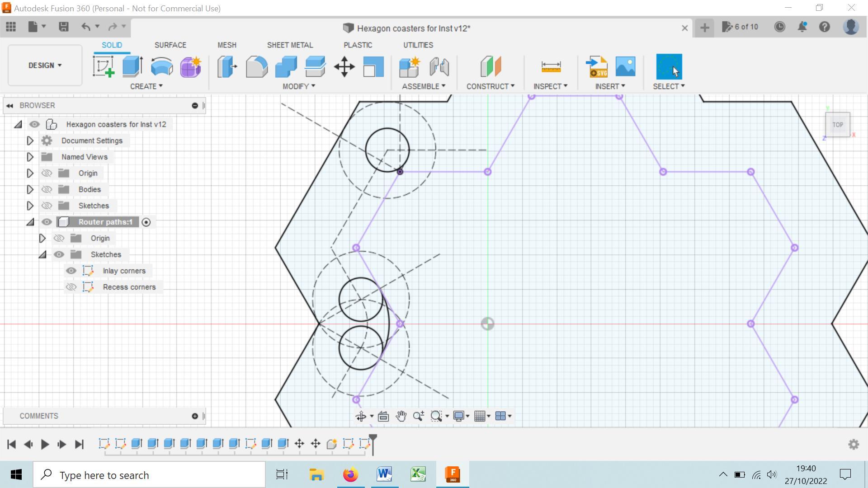868x488 pixels.
Task: Activate the Router paths:1 component
Action: (146, 222)
